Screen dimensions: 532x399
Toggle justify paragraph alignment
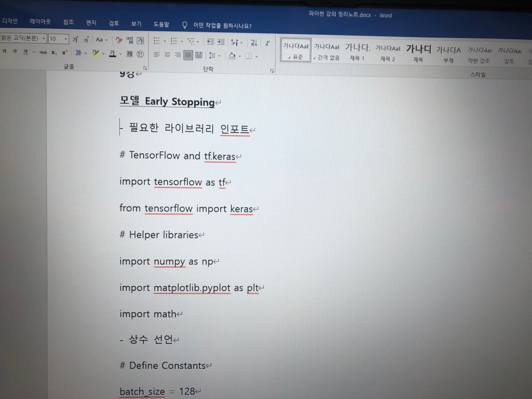point(188,55)
